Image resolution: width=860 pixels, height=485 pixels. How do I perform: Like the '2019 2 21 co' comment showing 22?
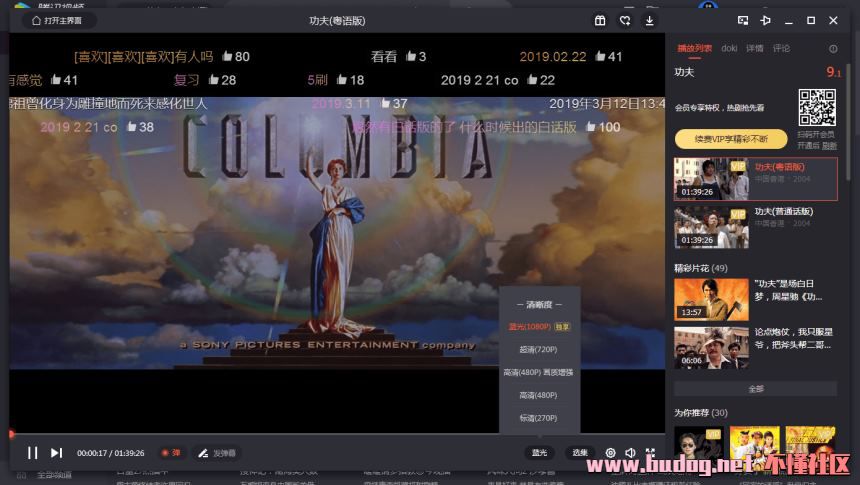[x=532, y=80]
